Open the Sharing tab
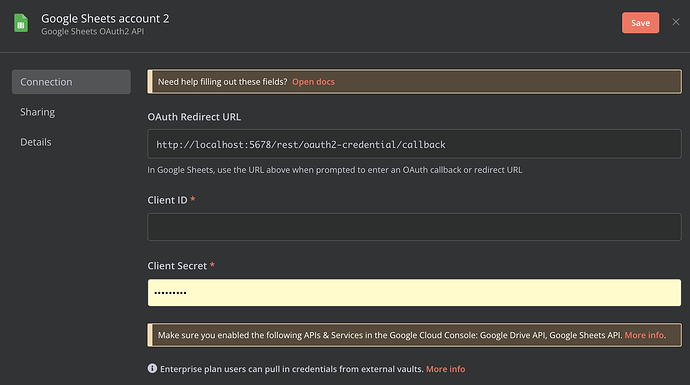690x385 pixels. 37,112
